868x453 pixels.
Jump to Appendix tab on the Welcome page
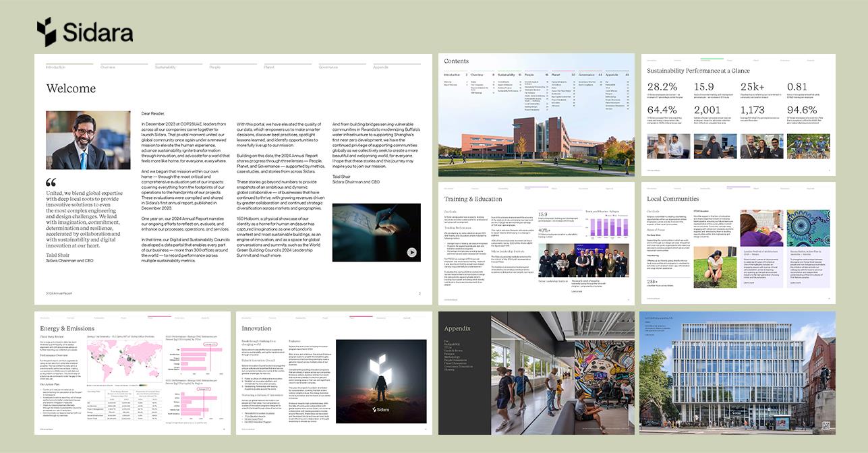click(x=380, y=67)
